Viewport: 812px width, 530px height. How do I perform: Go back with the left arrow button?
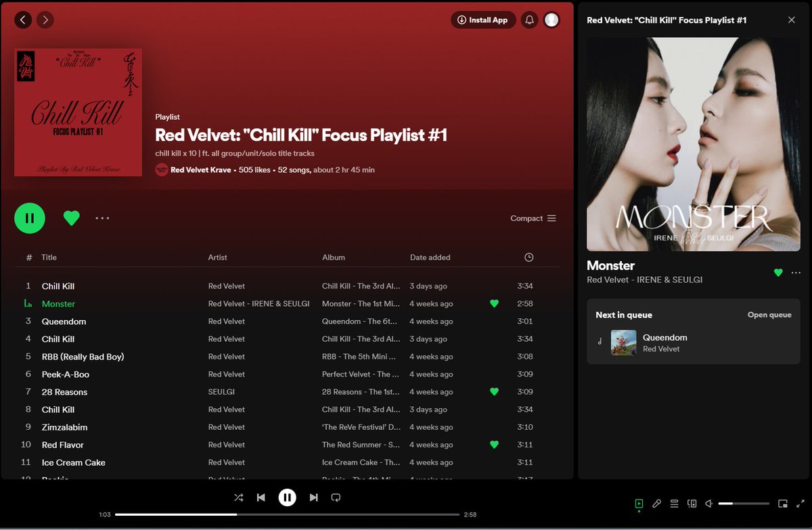click(23, 20)
